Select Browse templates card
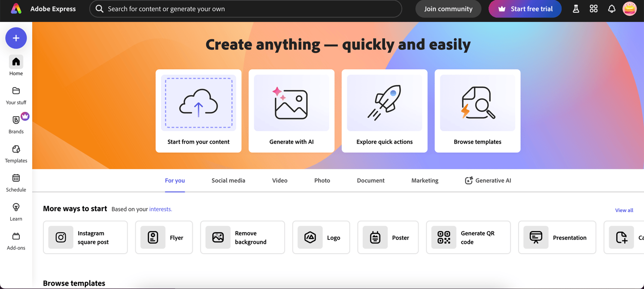The image size is (644, 289). 477,111
